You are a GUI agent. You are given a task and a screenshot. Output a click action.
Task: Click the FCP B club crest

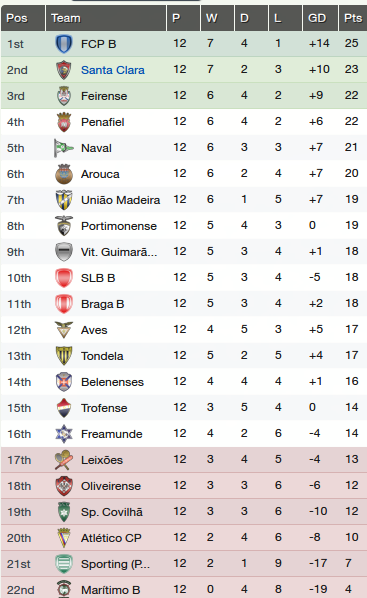[64, 44]
